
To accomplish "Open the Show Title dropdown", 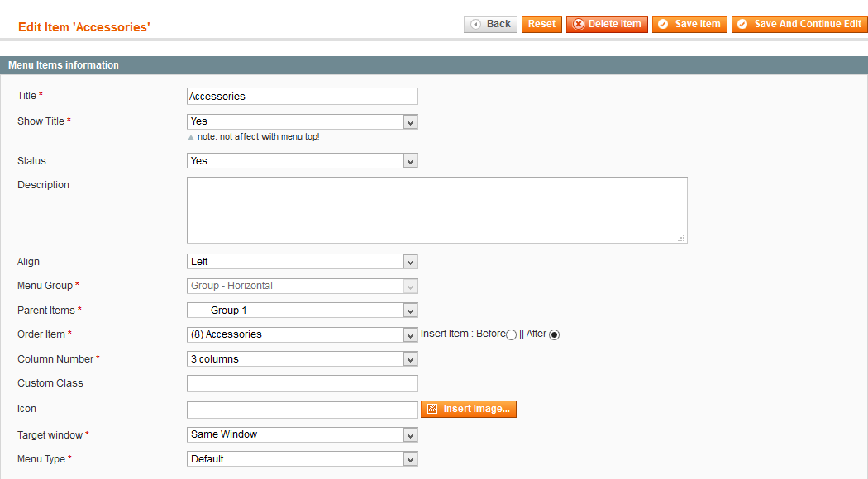I will click(x=303, y=121).
